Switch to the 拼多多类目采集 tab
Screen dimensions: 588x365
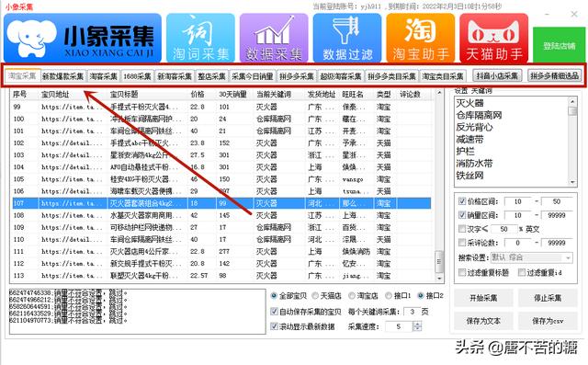click(x=391, y=76)
